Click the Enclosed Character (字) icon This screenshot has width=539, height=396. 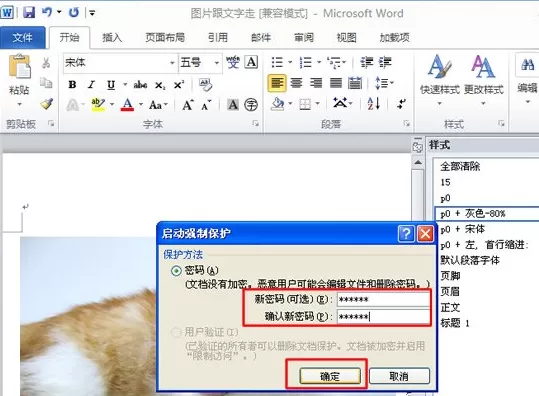pyautogui.click(x=251, y=104)
